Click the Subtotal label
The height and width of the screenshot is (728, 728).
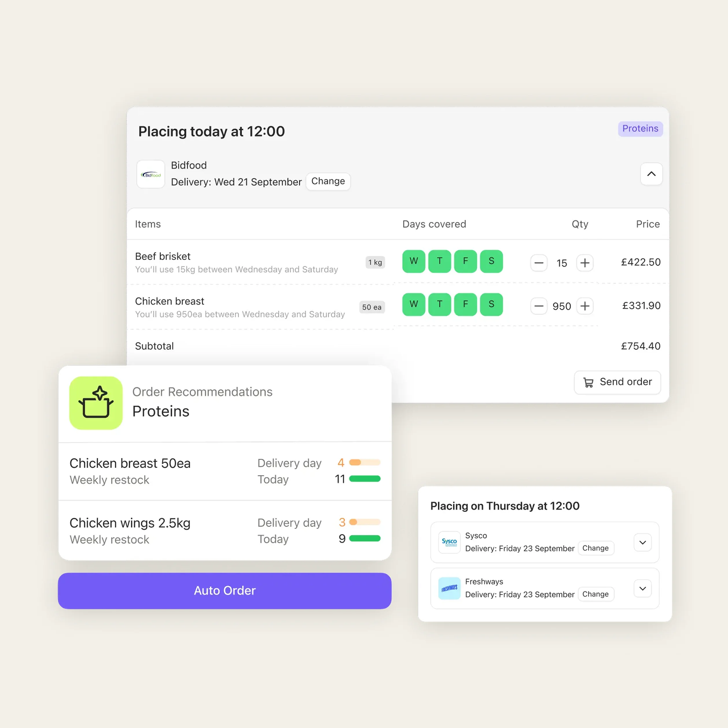155,346
